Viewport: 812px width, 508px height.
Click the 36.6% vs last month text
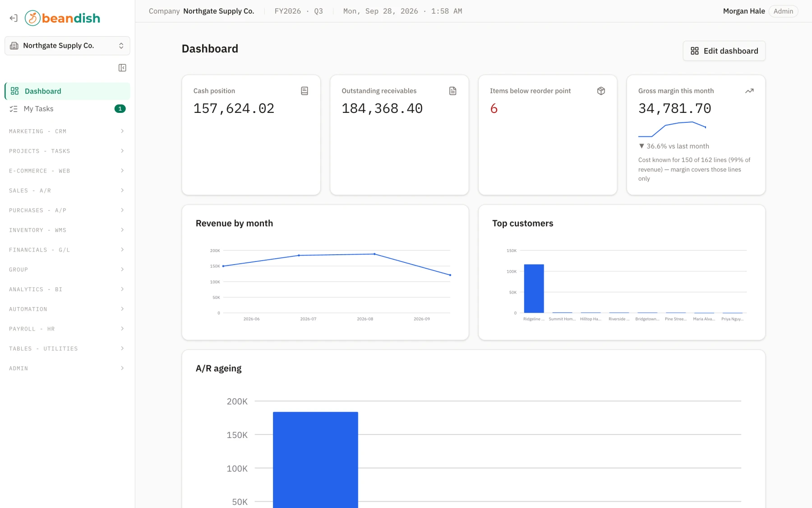(674, 146)
